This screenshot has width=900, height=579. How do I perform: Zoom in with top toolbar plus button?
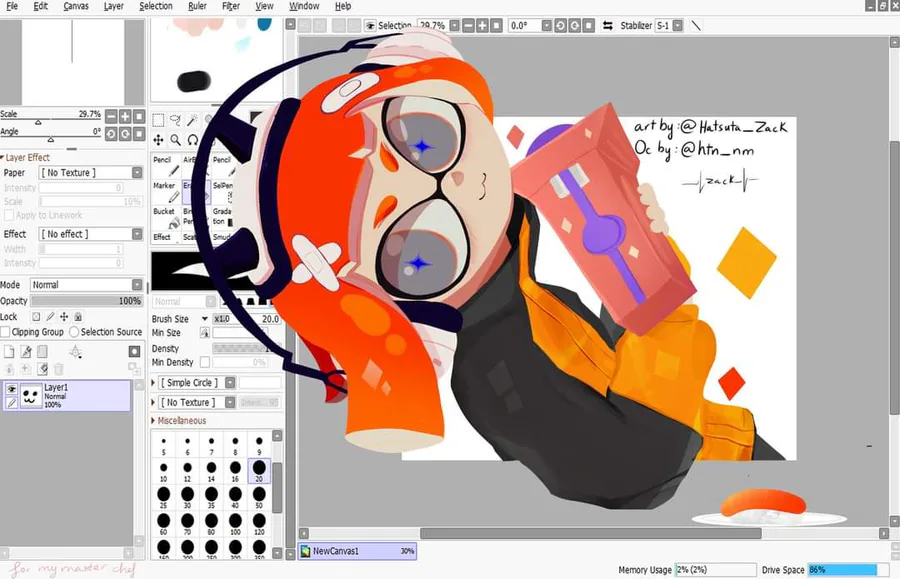[482, 26]
